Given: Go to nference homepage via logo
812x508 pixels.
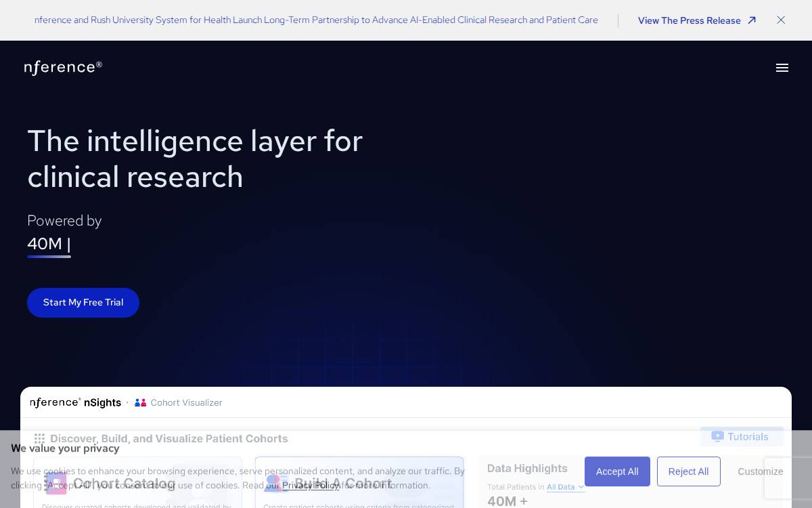Looking at the screenshot, I should click(63, 67).
